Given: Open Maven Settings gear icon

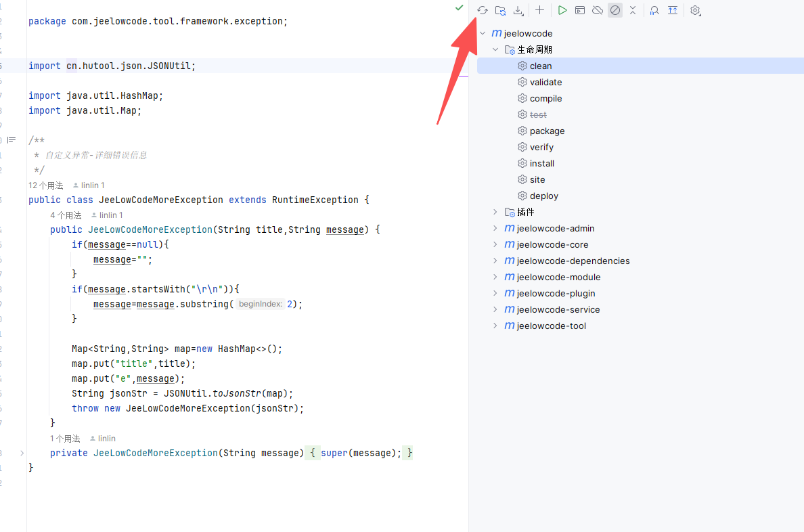Looking at the screenshot, I should click(695, 10).
